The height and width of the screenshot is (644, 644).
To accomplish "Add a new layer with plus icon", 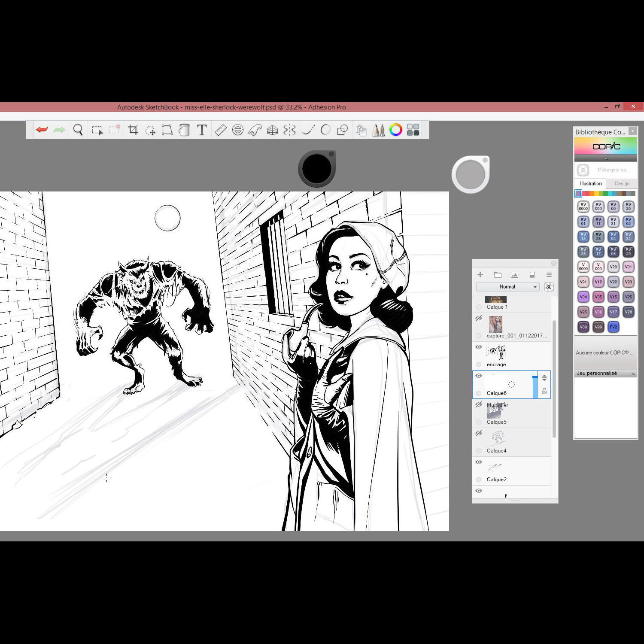I will (x=480, y=275).
